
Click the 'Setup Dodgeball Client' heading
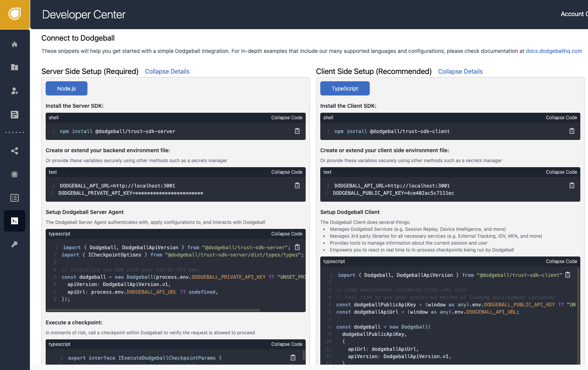(350, 212)
